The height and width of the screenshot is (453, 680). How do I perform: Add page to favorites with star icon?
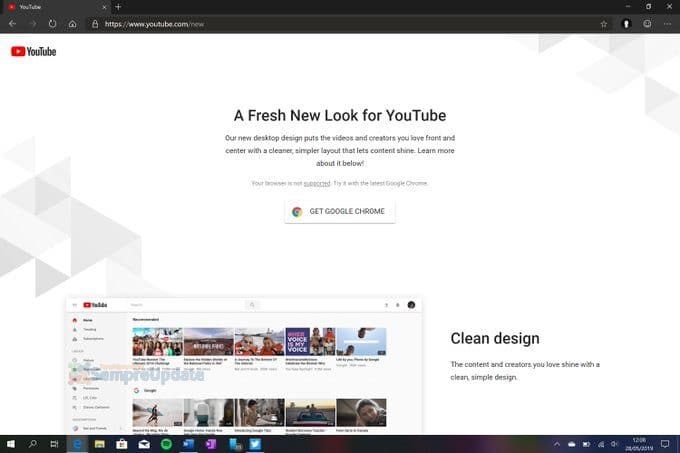pos(604,24)
